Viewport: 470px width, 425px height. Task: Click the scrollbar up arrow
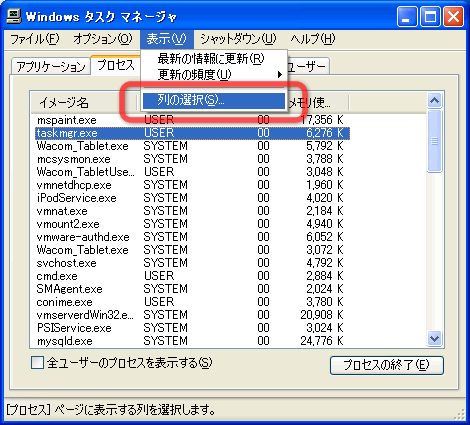click(435, 100)
